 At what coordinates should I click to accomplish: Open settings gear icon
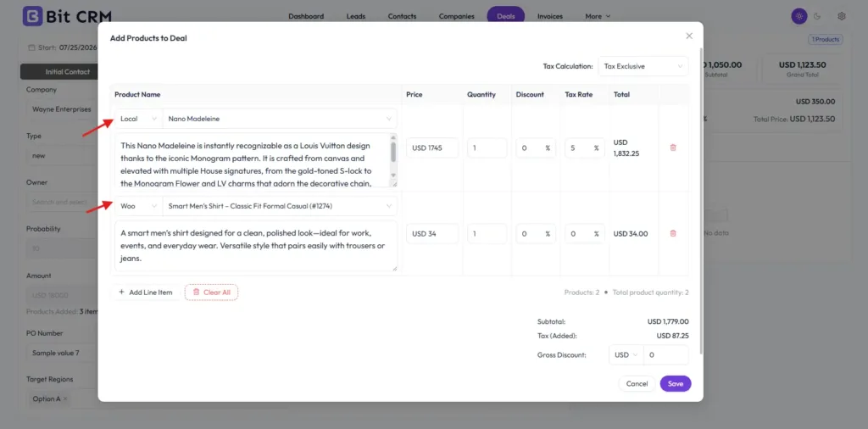click(842, 16)
